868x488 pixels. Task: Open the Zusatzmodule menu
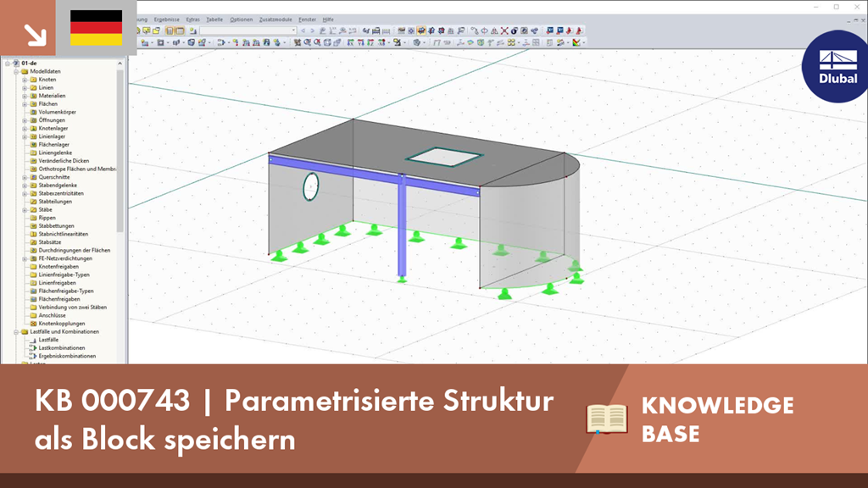275,19
